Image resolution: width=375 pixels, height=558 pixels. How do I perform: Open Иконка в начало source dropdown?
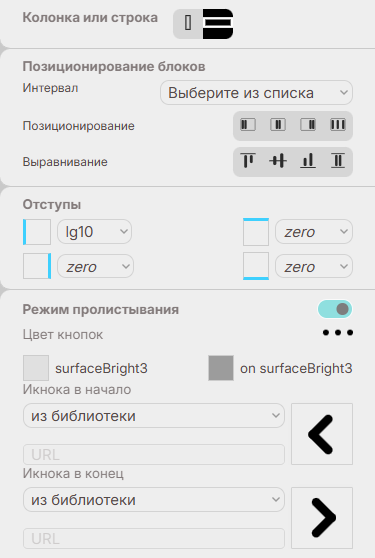click(154, 415)
